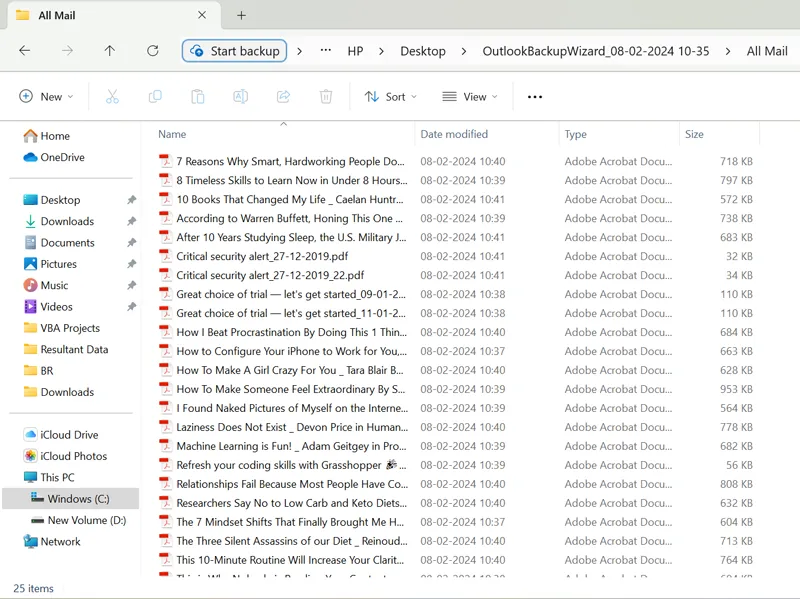This screenshot has width=800, height=599.
Task: Open the See more ellipsis menu
Action: point(535,97)
